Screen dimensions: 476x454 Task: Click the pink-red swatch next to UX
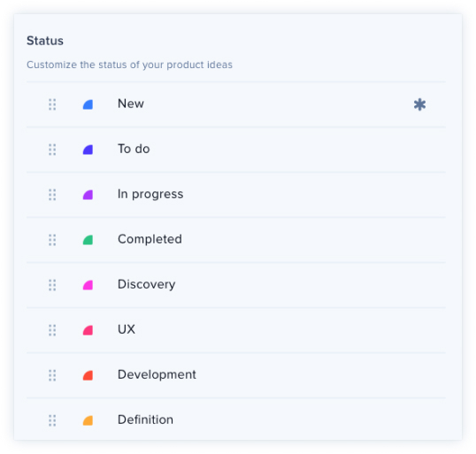tap(88, 330)
